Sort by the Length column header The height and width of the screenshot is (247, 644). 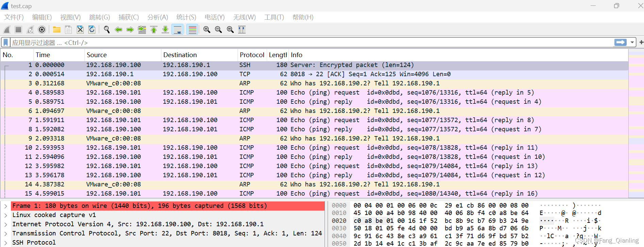point(278,55)
